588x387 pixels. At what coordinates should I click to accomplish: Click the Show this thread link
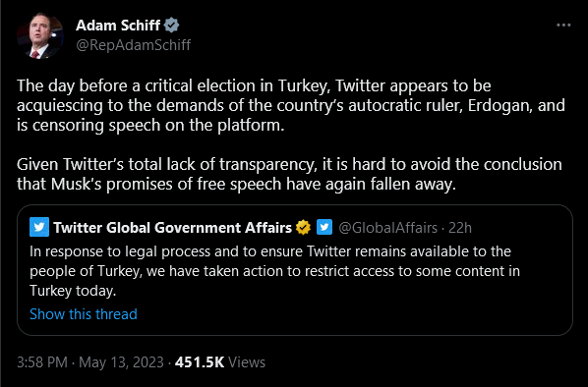pos(84,314)
